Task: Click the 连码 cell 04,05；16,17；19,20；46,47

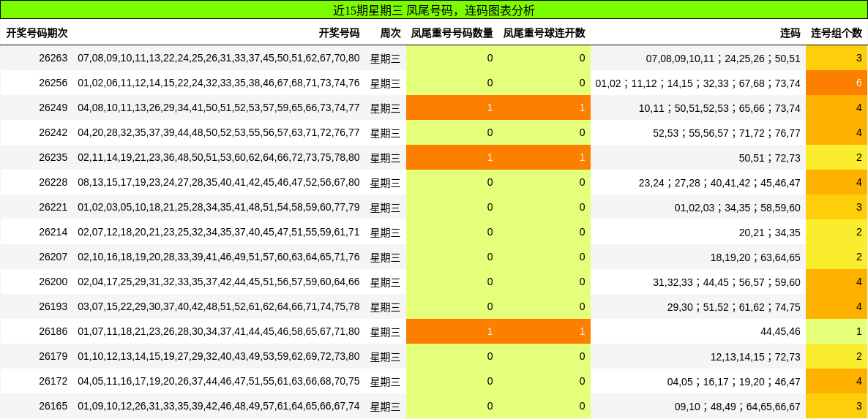Action: point(734,382)
